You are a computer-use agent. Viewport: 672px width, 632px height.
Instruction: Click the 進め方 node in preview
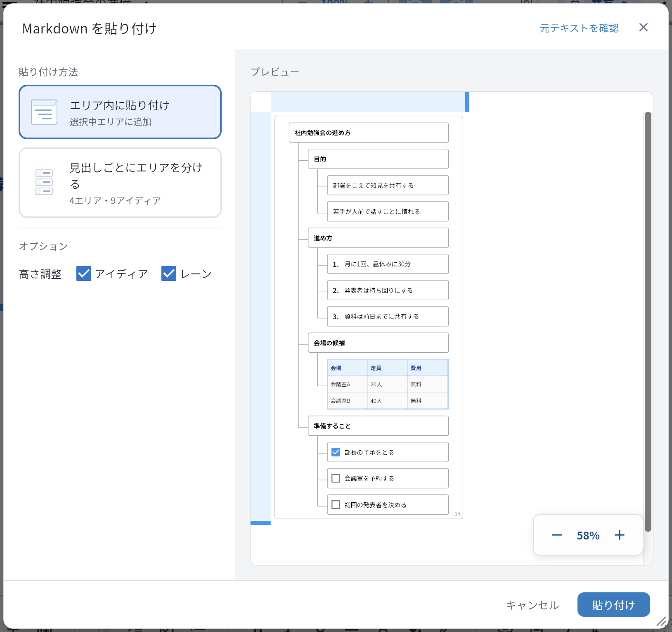tap(378, 238)
